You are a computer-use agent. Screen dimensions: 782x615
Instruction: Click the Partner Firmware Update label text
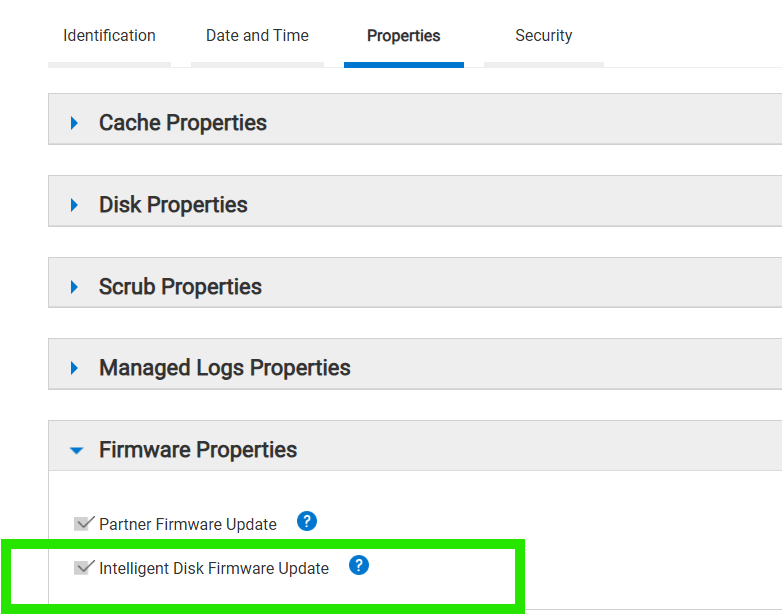(188, 524)
